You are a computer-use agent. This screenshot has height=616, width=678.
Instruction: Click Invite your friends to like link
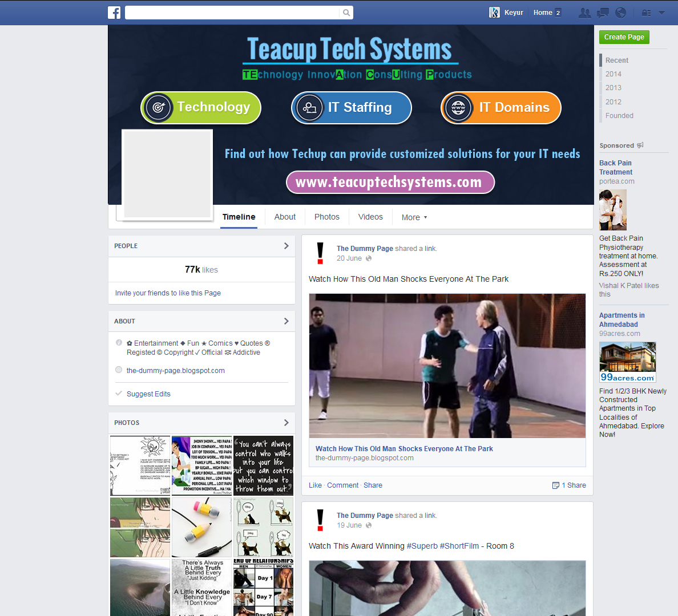(x=168, y=293)
